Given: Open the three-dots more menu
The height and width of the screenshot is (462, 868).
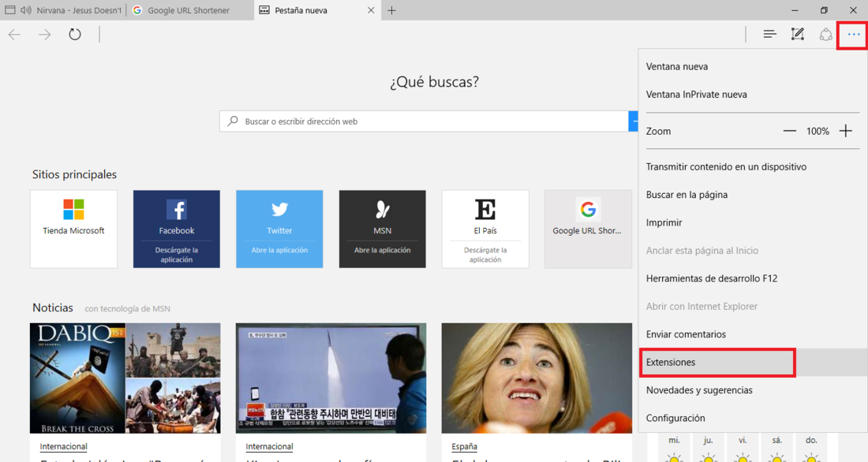Looking at the screenshot, I should click(854, 35).
